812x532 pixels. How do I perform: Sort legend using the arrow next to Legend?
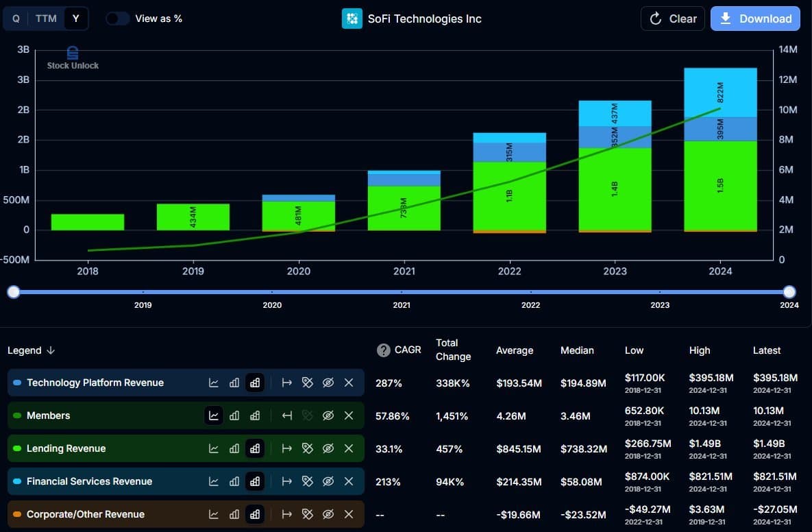[x=51, y=351]
